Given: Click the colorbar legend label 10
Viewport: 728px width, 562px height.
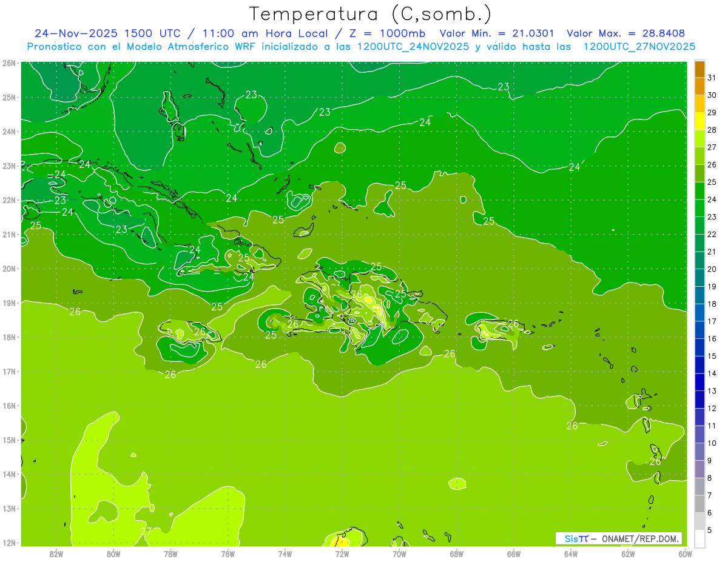Looking at the screenshot, I should [x=712, y=443].
